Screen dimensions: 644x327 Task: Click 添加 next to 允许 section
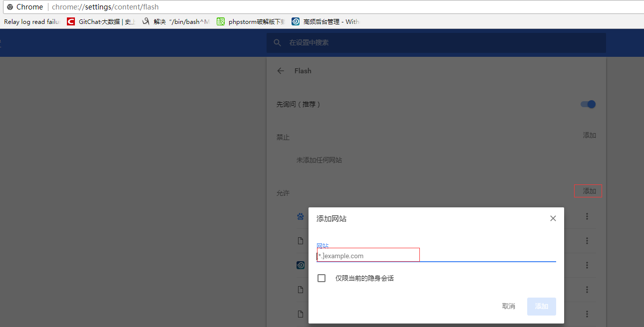[590, 191]
